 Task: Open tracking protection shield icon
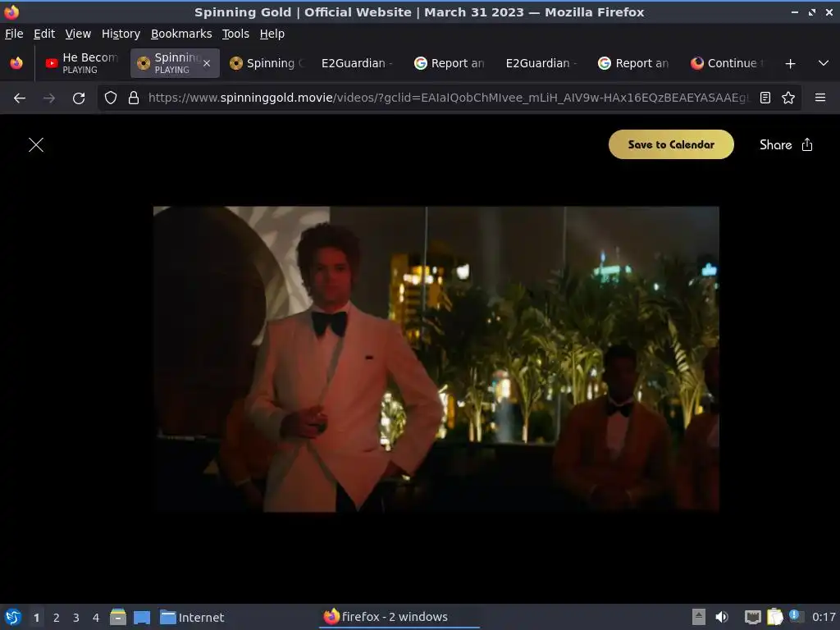click(x=111, y=98)
